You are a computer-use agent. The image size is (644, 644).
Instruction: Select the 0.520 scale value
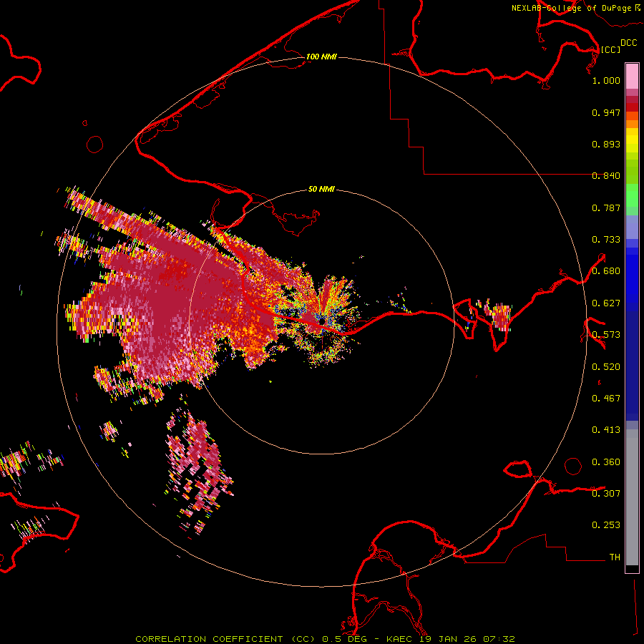pos(606,367)
